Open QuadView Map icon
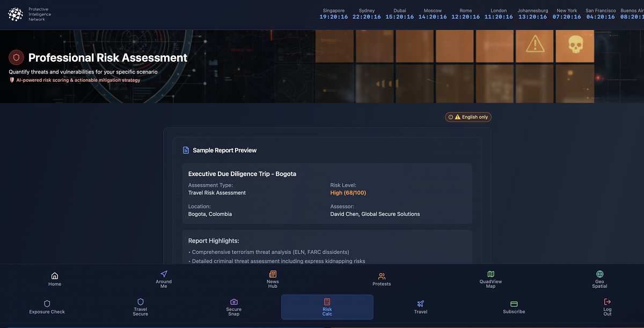Viewport: 644px width, 328px height. (491, 274)
